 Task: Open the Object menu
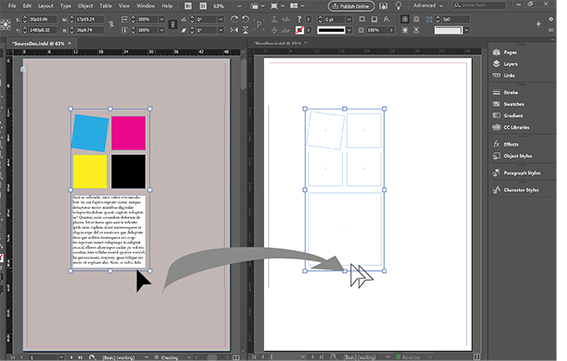tap(85, 6)
